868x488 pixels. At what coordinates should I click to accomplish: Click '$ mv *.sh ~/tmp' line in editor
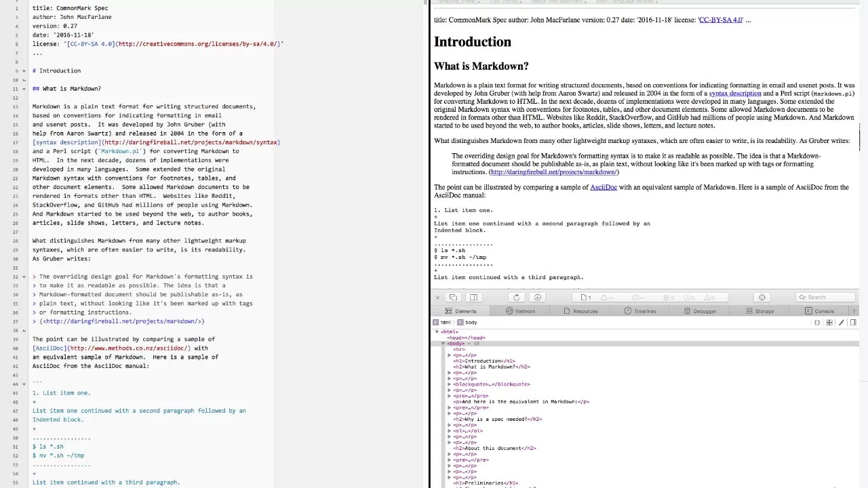[58, 455]
